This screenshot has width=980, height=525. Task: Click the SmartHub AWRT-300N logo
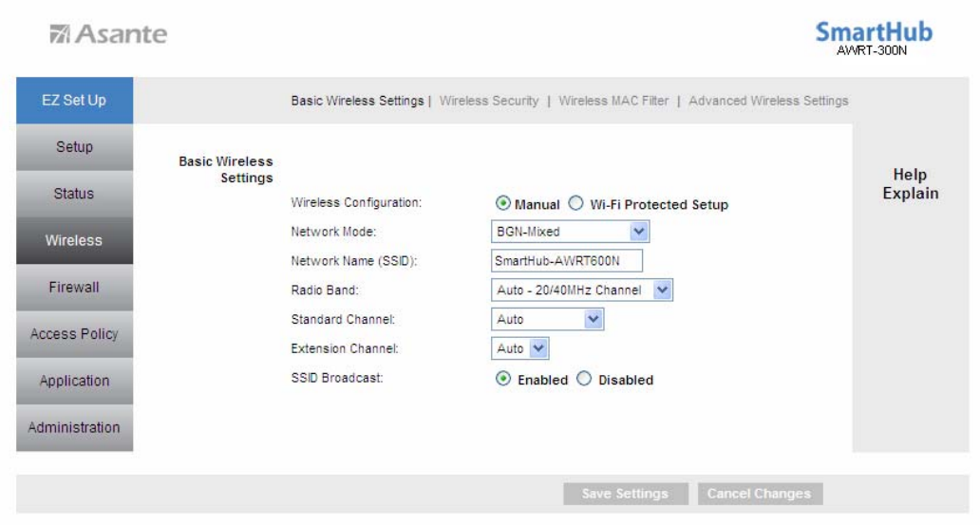coord(873,38)
